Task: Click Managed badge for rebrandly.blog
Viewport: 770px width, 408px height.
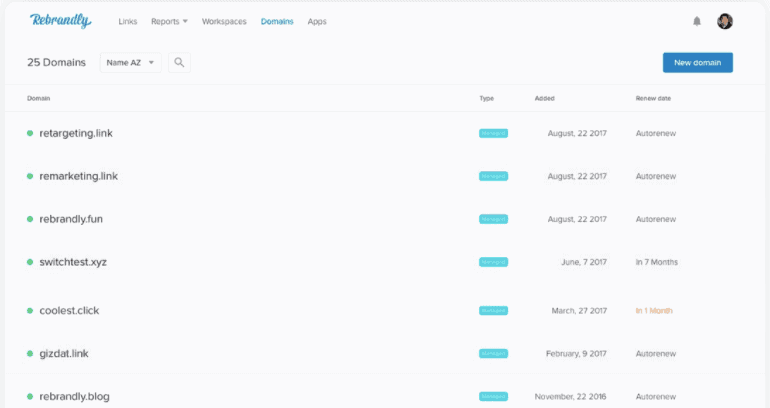Action: point(494,396)
